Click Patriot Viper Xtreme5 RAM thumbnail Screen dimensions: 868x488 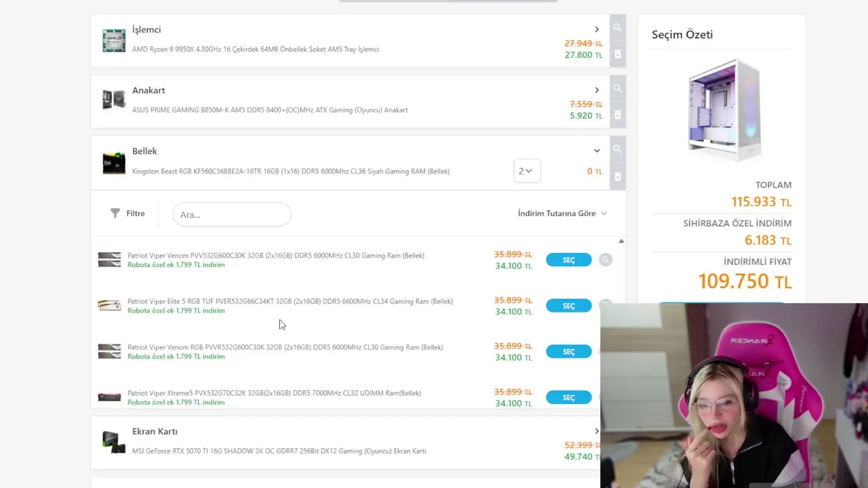click(x=109, y=397)
